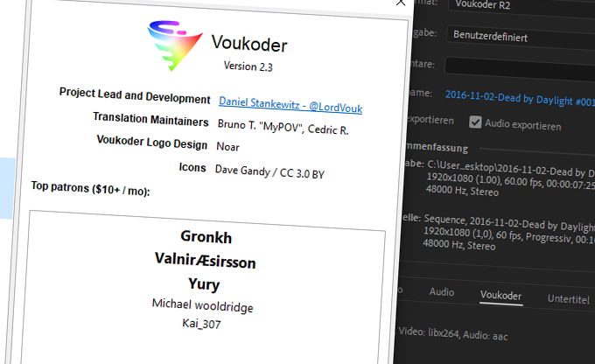595x364 pixels.
Task: Click the comments input field
Action: [x=520, y=68]
